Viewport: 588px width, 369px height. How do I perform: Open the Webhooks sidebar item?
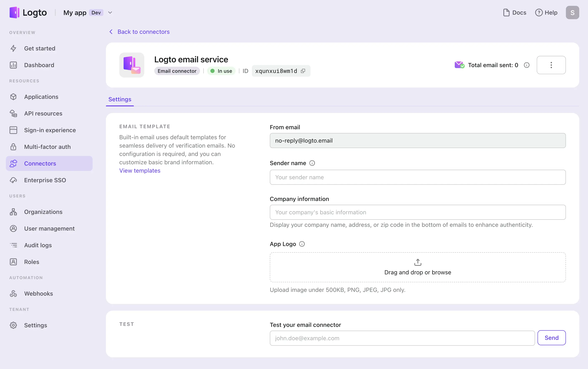(x=49, y=294)
